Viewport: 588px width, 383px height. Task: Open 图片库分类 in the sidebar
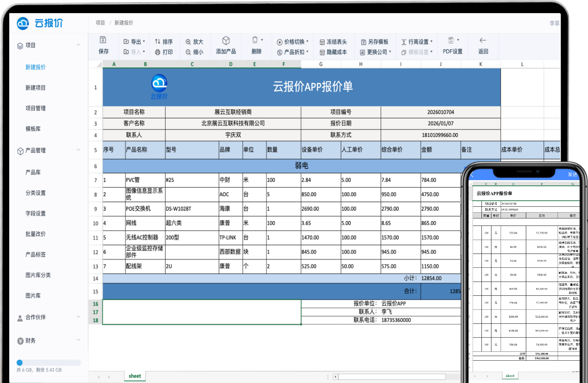click(38, 275)
